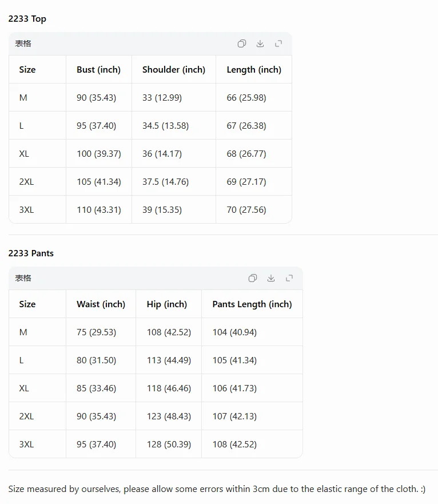Click the size measurement disclaimer text
Screen dimensions: 438x504
point(217,489)
